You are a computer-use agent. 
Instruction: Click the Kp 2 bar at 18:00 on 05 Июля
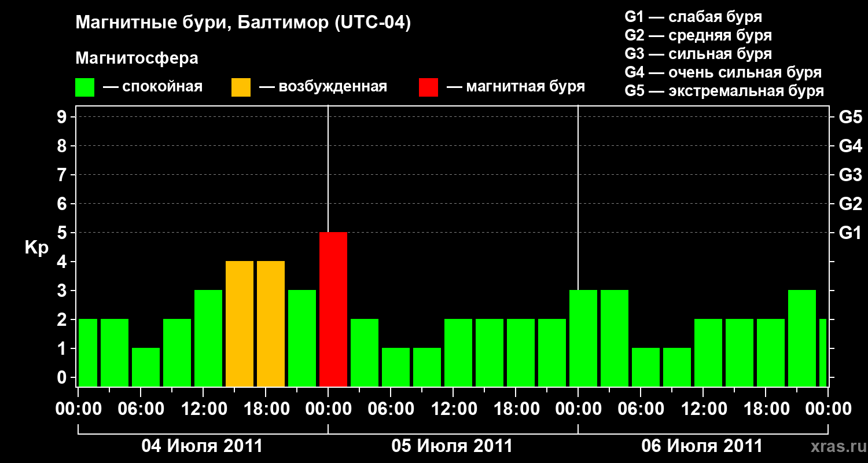point(521,352)
